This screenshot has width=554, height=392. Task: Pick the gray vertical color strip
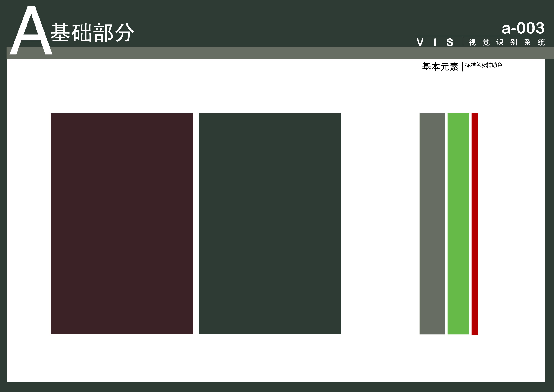click(432, 223)
